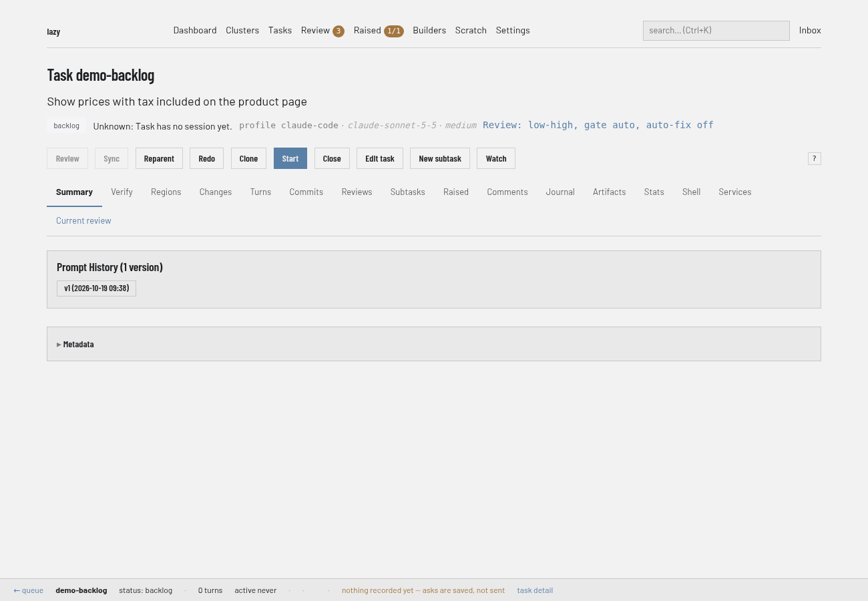Start the demo-backlog task
Viewport: 868px width, 601px height.
(290, 158)
